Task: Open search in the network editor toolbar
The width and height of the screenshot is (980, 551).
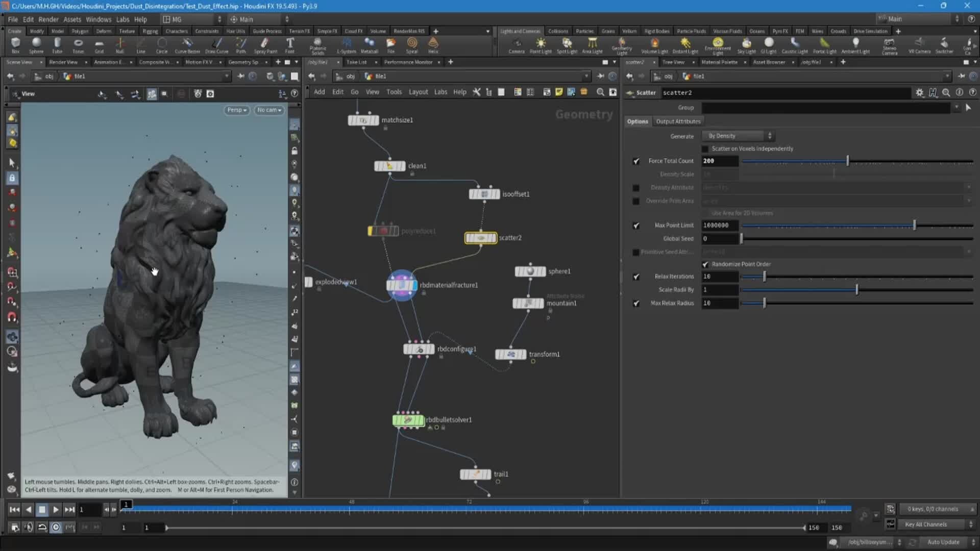Action: [x=600, y=92]
